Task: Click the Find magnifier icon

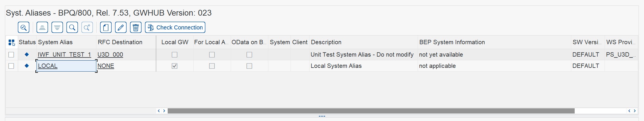Action: 72,28
